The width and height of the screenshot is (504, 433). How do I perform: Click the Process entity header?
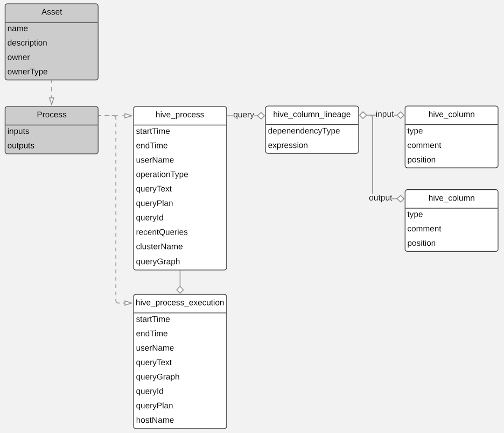pos(52,115)
